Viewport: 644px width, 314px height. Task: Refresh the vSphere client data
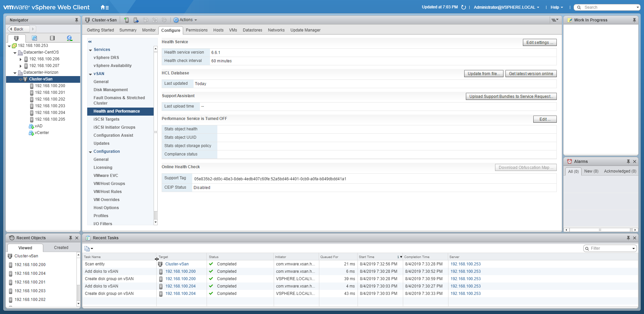pyautogui.click(x=464, y=7)
